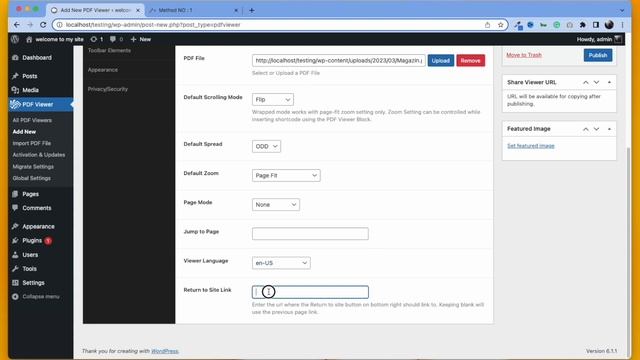Click the PDF File URL field
Image resolution: width=640 pixels, height=360 pixels.
point(338,60)
